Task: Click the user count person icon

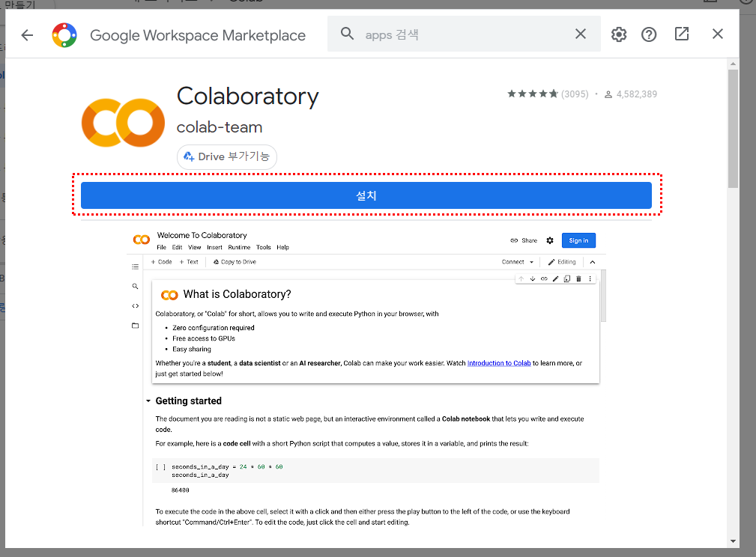Action: coord(608,94)
